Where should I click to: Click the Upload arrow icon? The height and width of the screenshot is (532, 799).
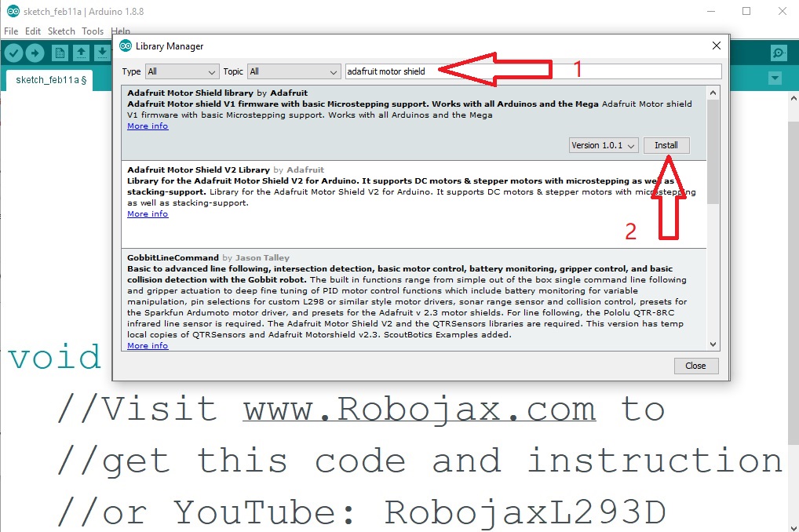(35, 53)
